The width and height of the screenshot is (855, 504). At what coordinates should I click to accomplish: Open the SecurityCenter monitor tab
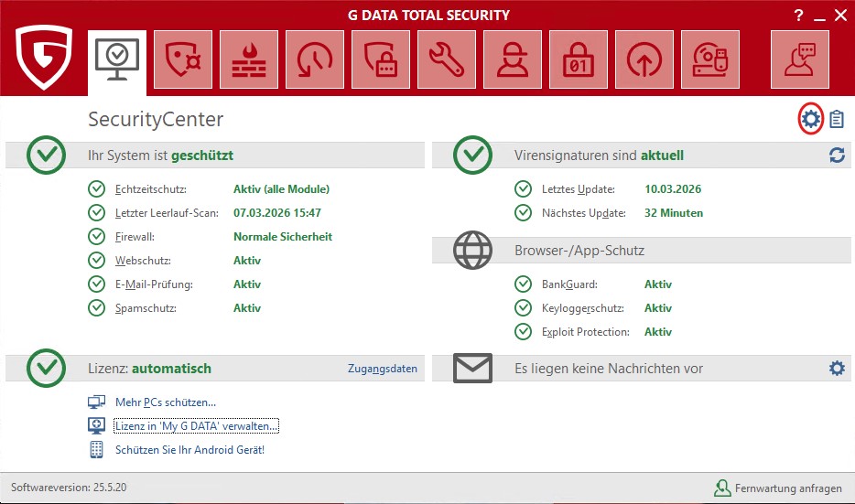pyautogui.click(x=116, y=62)
